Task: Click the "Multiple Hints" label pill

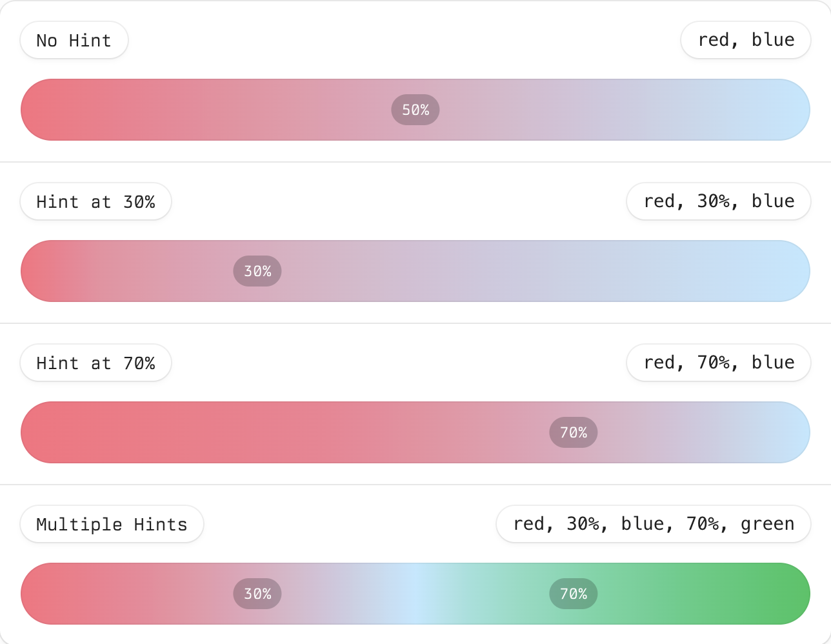Action: (x=112, y=525)
